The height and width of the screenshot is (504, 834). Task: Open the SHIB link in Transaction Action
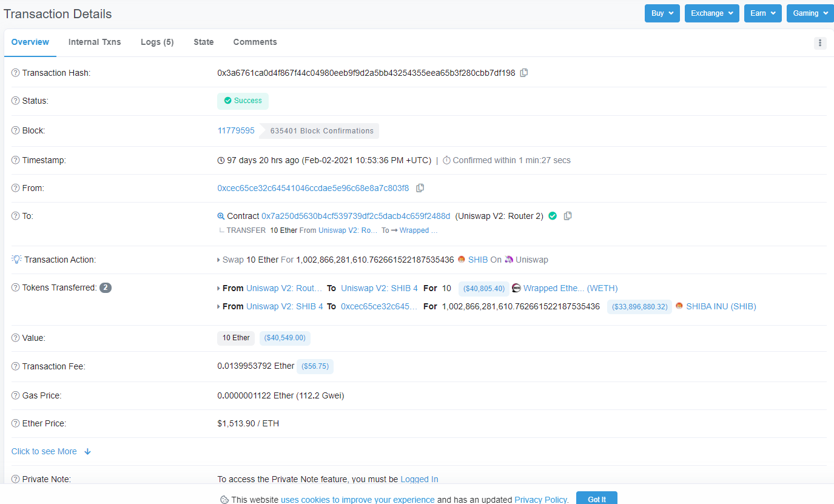[x=478, y=260]
